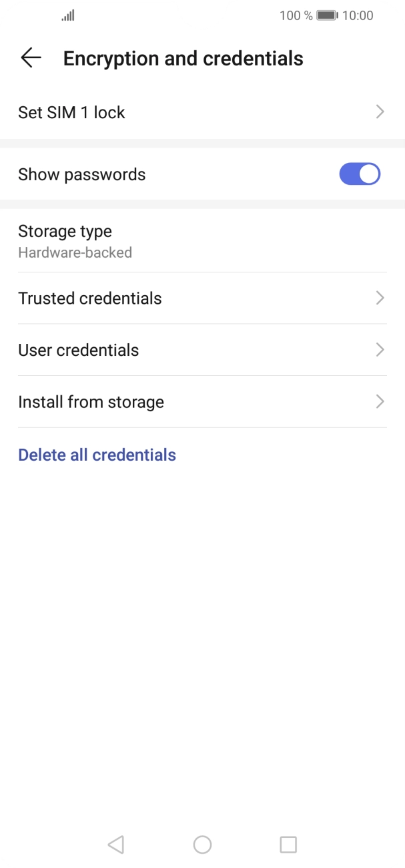Tap Delete all credentials link
The image size is (405, 868).
(x=97, y=455)
